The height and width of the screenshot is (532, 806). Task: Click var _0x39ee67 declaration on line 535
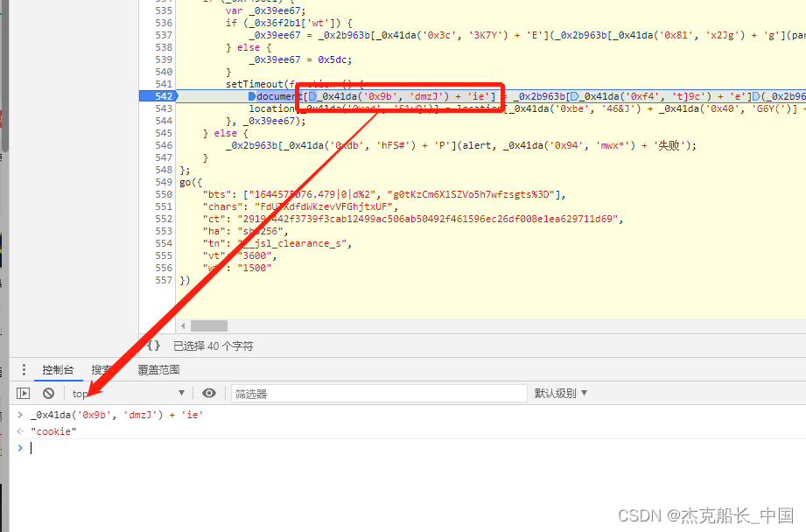click(x=265, y=10)
